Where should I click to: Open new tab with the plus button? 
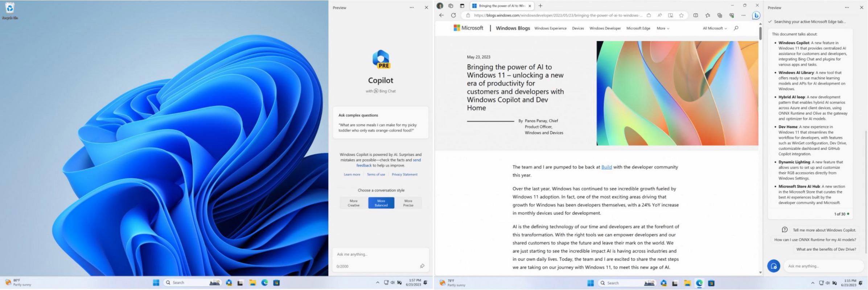pos(540,6)
